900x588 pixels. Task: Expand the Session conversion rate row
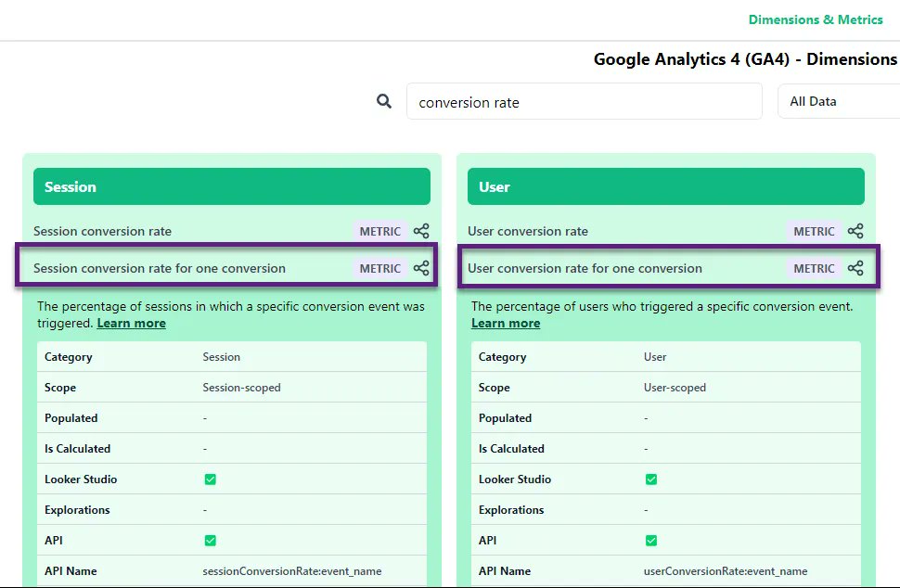tap(231, 231)
